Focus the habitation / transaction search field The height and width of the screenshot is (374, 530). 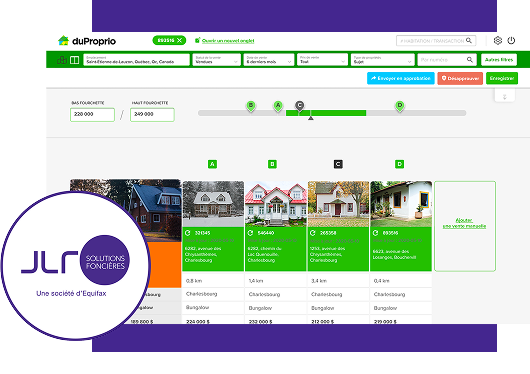(436, 41)
